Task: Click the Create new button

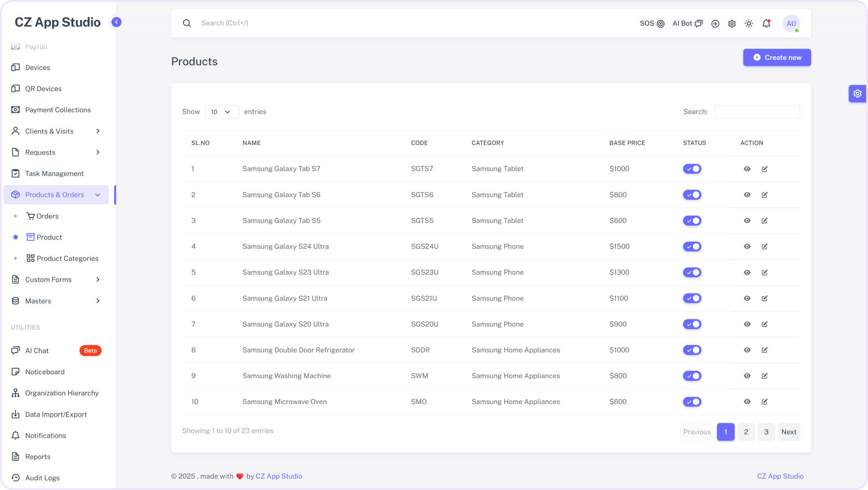Action: point(776,57)
